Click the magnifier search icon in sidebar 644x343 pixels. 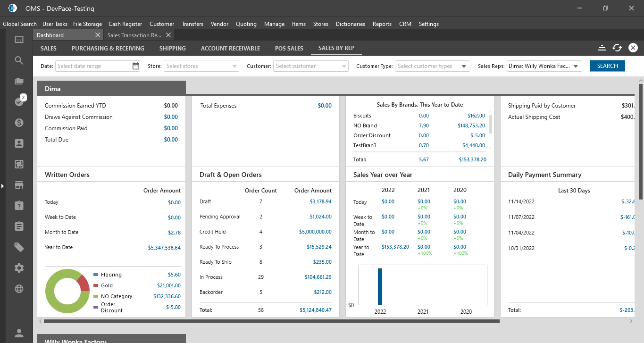[x=19, y=60]
